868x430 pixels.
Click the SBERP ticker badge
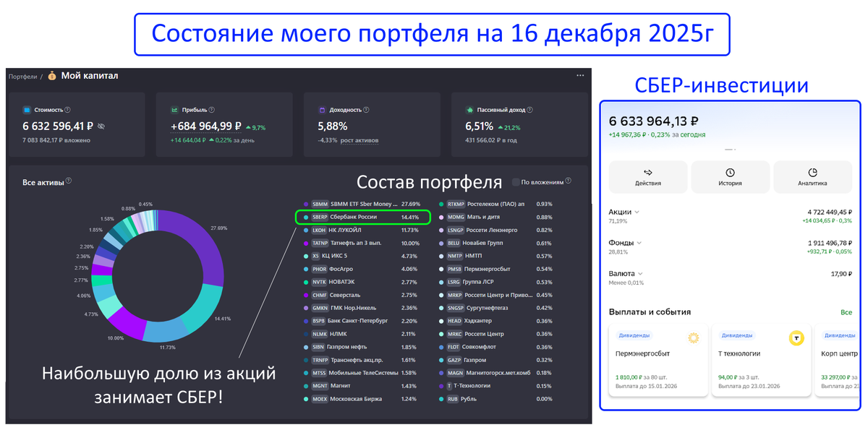(320, 217)
